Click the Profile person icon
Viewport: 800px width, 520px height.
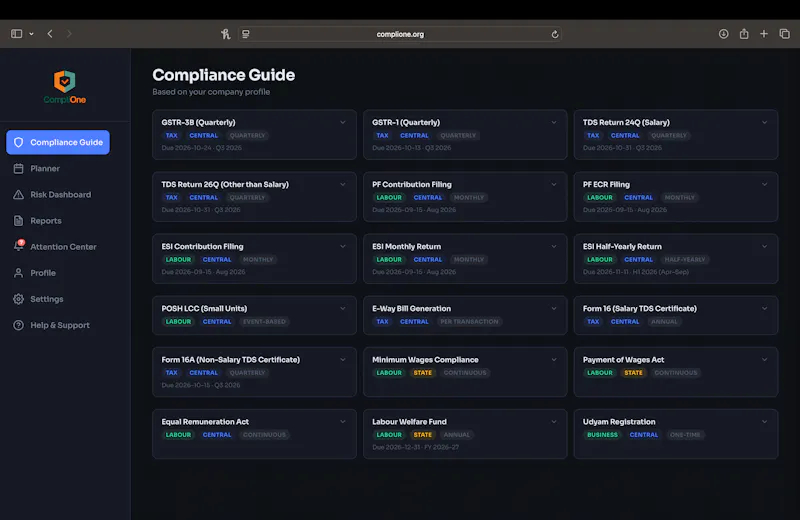click(18, 273)
